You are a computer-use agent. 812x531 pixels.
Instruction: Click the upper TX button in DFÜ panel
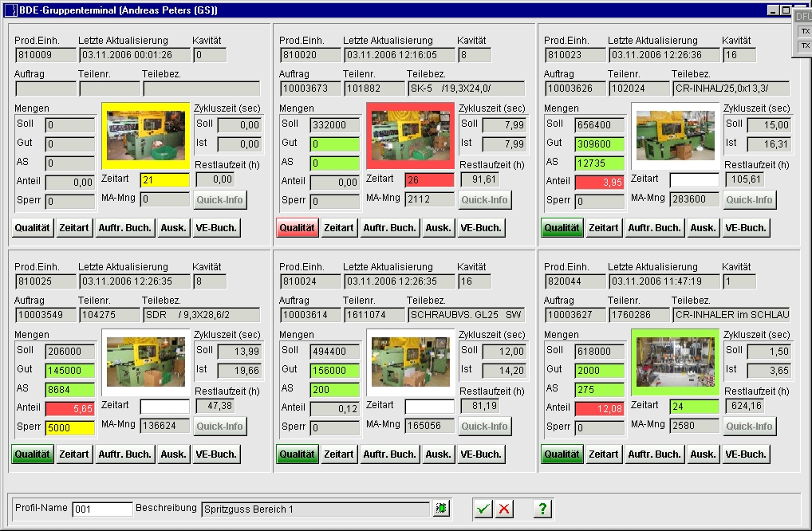pyautogui.click(x=804, y=32)
